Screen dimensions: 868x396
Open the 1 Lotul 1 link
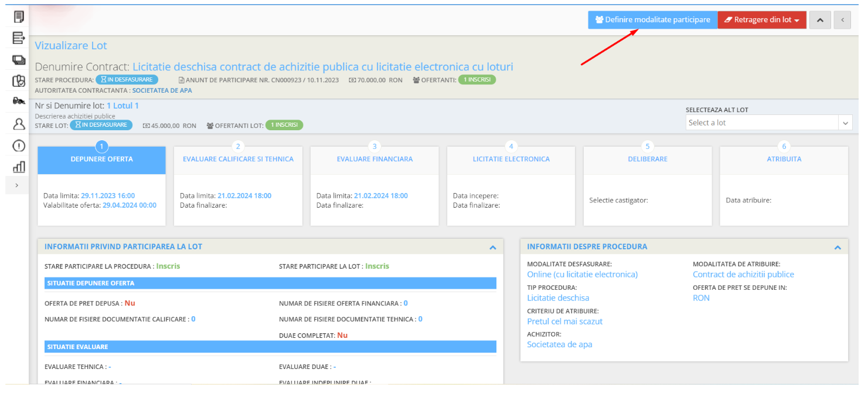122,105
